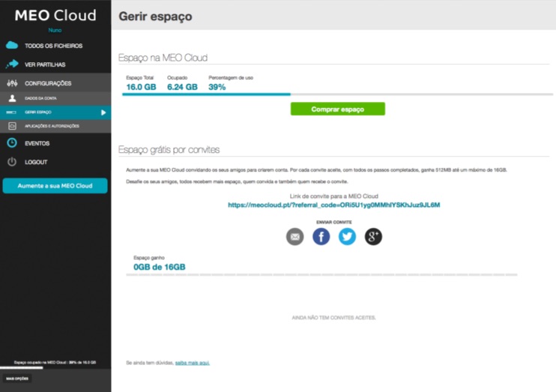The height and width of the screenshot is (392, 556).
Task: Select Dados da Conta submenu item
Action: [x=55, y=98]
